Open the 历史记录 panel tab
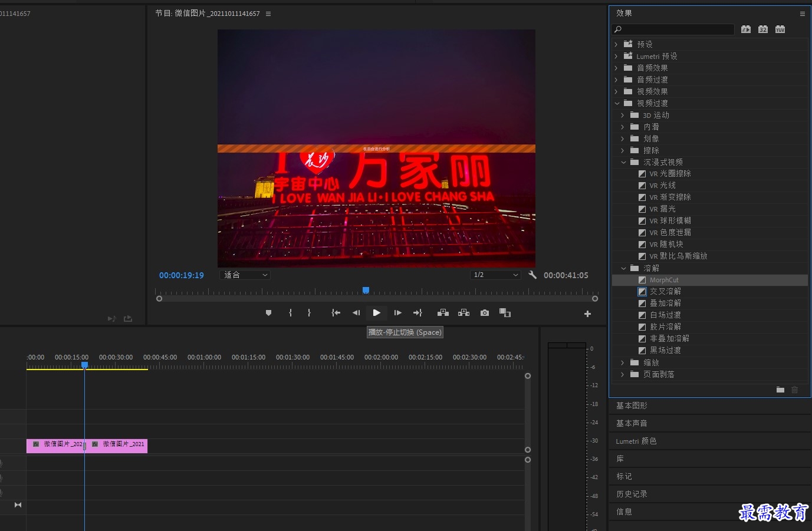The width and height of the screenshot is (812, 531). [632, 494]
